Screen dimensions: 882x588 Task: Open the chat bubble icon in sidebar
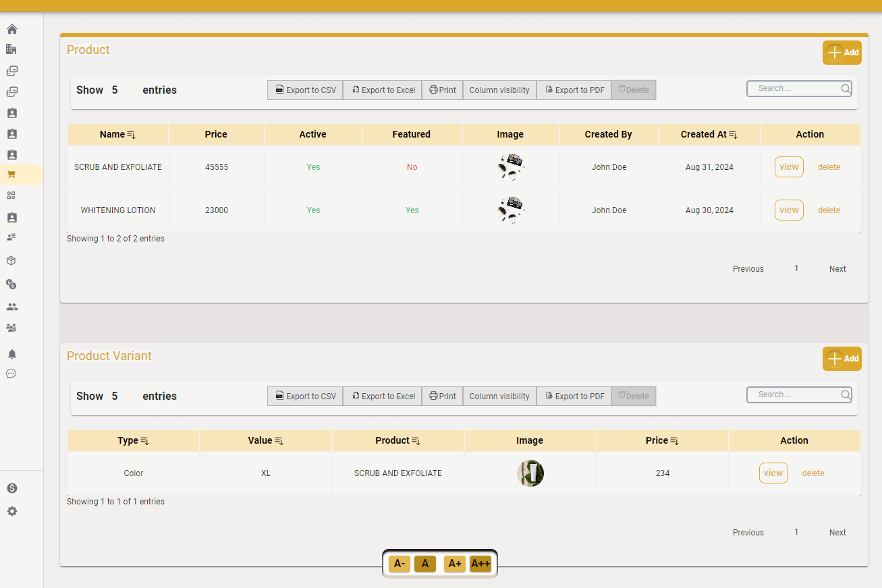point(11,373)
